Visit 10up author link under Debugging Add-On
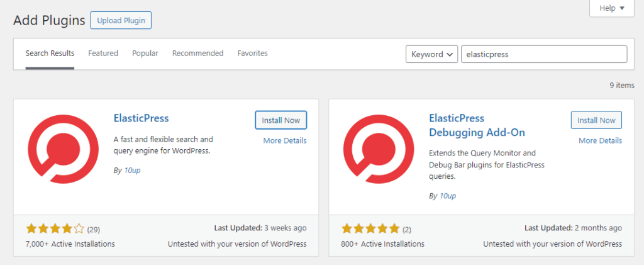This screenshot has width=644, height=265. pos(448,196)
